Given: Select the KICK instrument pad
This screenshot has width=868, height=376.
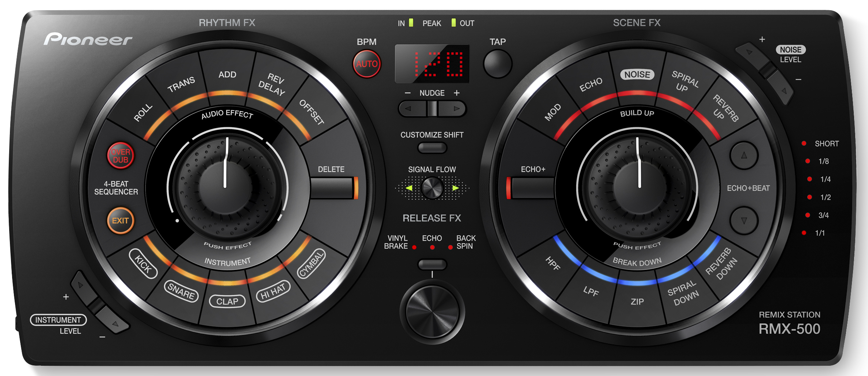Looking at the screenshot, I should [143, 264].
